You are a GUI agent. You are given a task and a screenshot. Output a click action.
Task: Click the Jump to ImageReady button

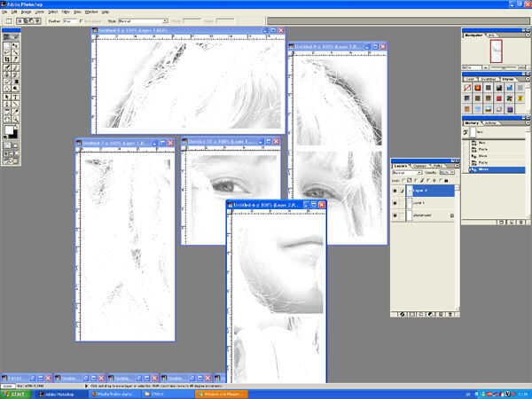(12, 161)
